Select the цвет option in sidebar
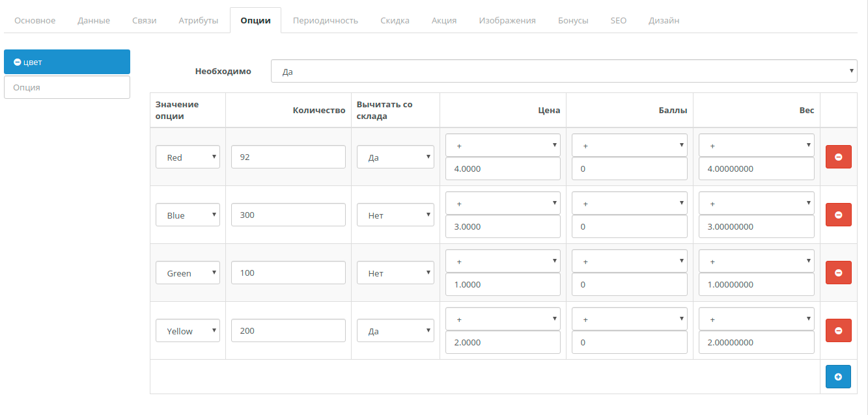 pyautogui.click(x=72, y=62)
